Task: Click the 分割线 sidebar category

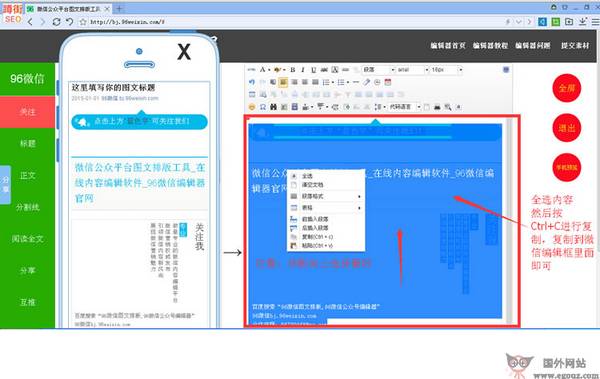Action: tap(28, 207)
